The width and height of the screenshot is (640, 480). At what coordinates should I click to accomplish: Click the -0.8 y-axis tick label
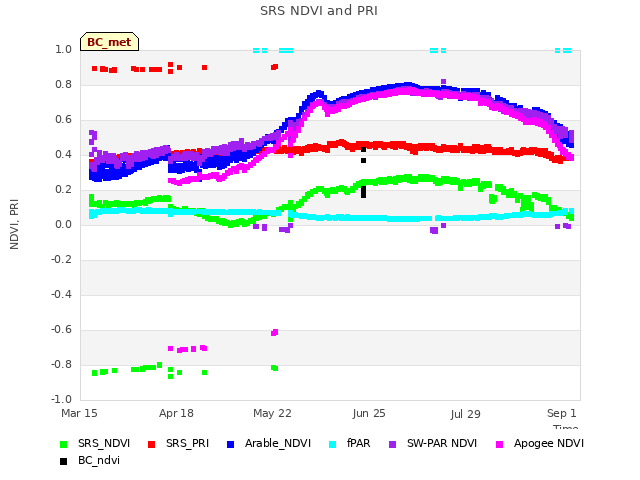pos(61,364)
